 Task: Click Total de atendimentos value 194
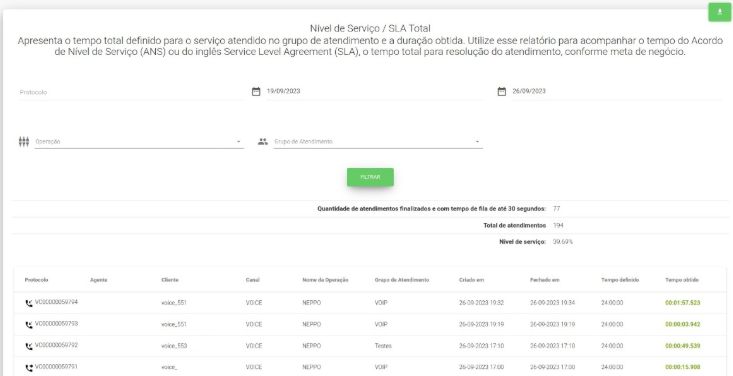click(558, 225)
